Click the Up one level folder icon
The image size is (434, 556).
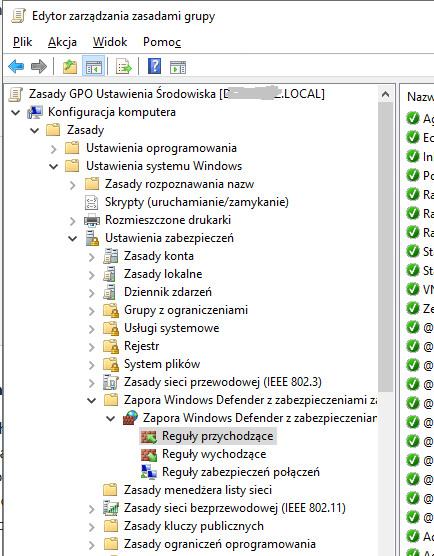pos(70,66)
